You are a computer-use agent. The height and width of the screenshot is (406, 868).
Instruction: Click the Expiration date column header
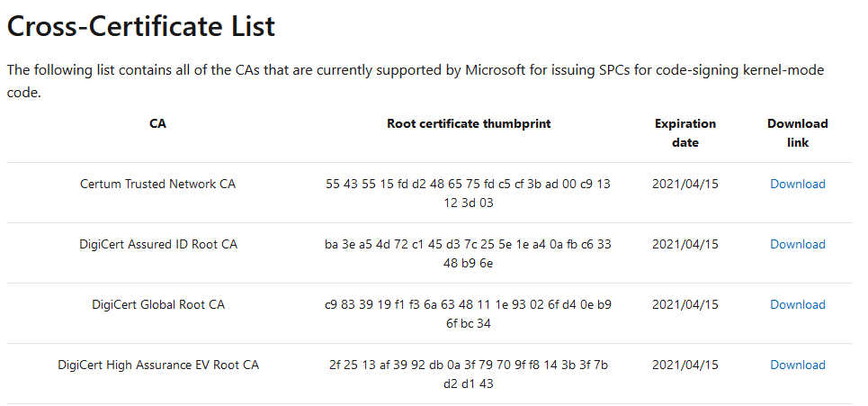685,133
